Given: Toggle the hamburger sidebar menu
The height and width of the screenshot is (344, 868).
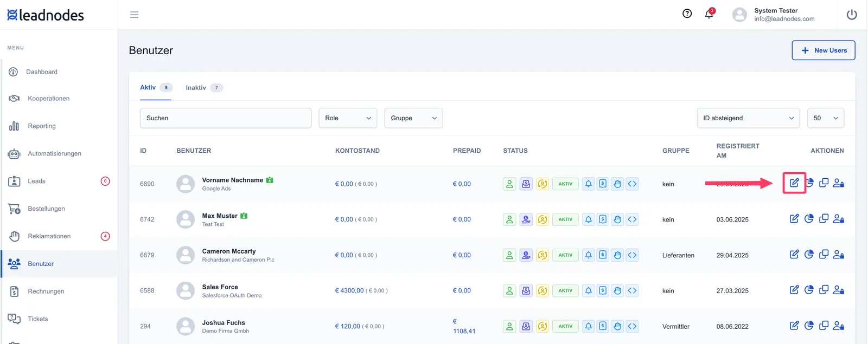Looking at the screenshot, I should (134, 15).
